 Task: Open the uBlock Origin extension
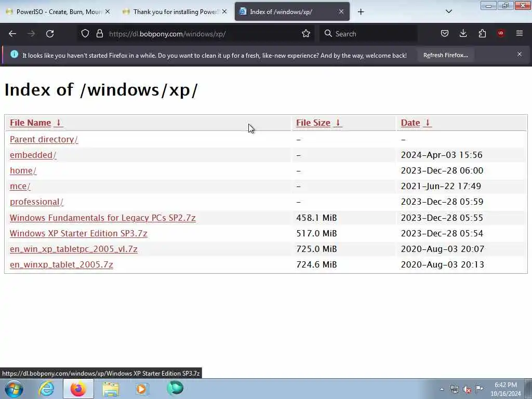(x=501, y=33)
